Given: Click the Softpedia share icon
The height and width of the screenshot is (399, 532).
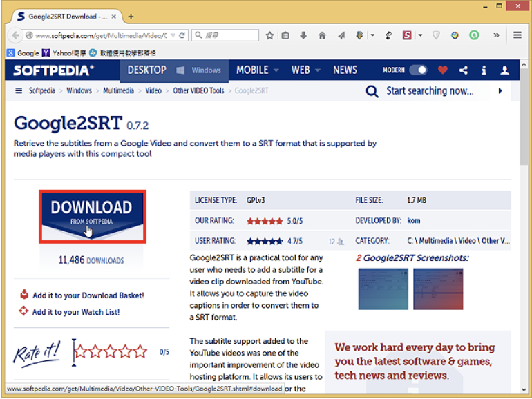Looking at the screenshot, I should (x=463, y=70).
